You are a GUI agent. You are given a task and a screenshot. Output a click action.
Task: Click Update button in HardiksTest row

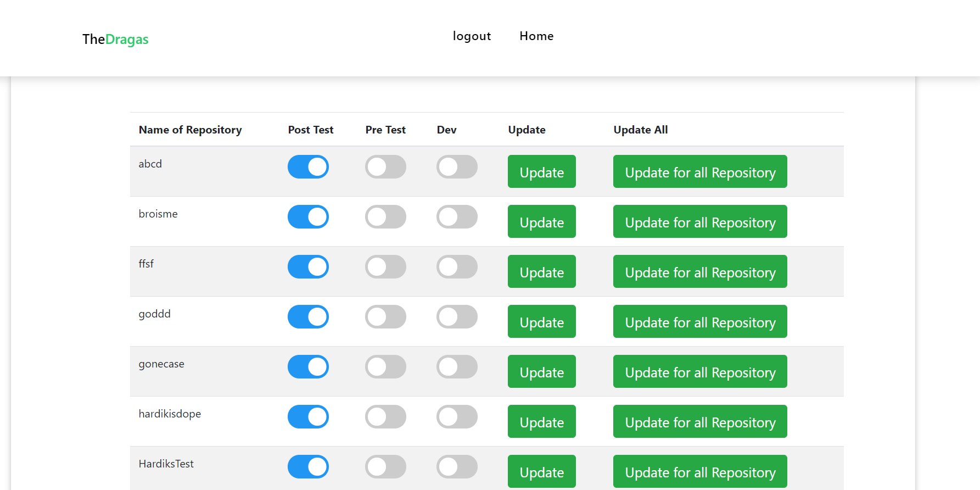pyautogui.click(x=542, y=471)
